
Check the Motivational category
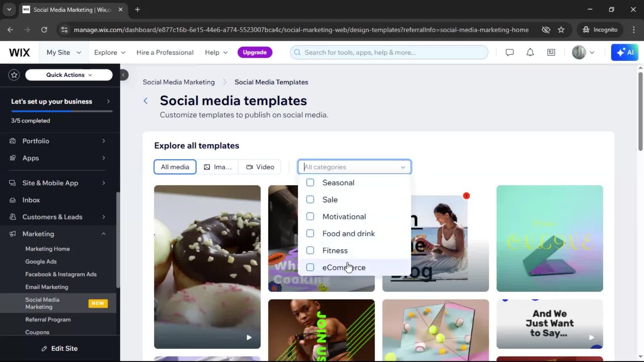pos(310,217)
